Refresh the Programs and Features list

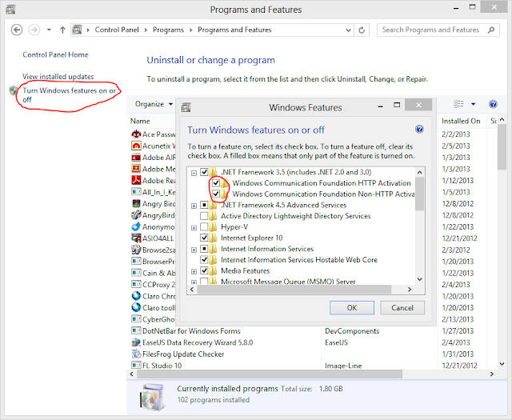coord(362,30)
